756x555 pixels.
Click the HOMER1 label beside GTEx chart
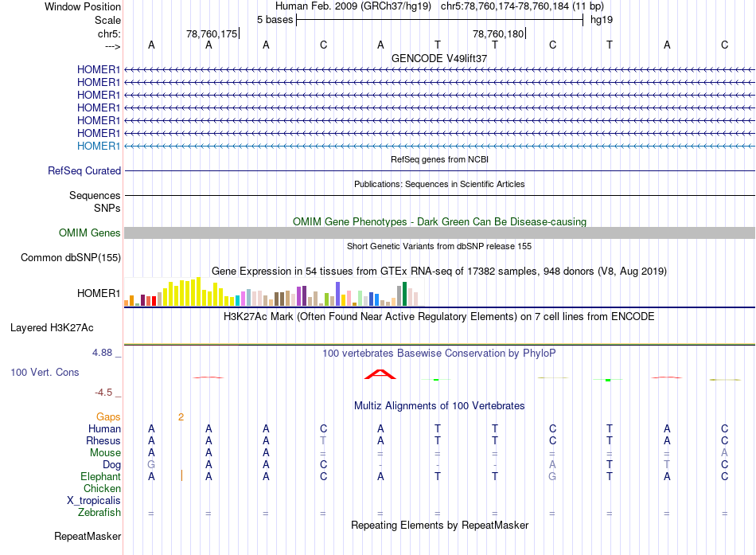[99, 294]
